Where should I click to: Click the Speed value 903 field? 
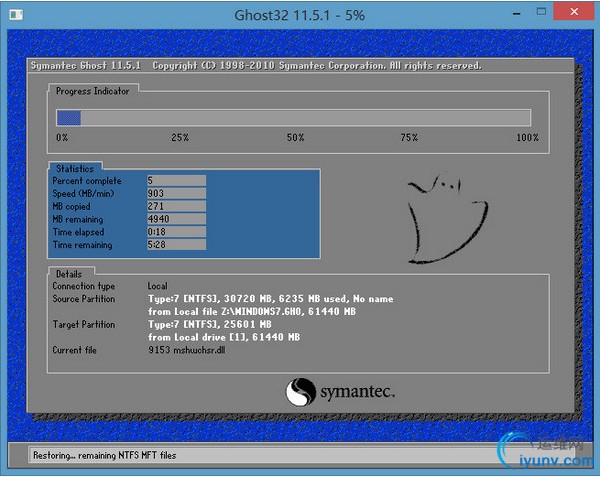(176, 193)
